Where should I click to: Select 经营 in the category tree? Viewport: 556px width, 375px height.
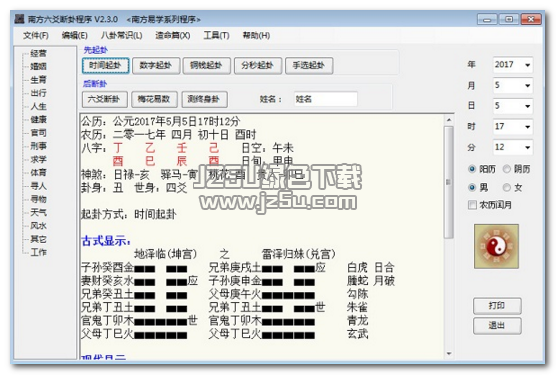coord(38,54)
